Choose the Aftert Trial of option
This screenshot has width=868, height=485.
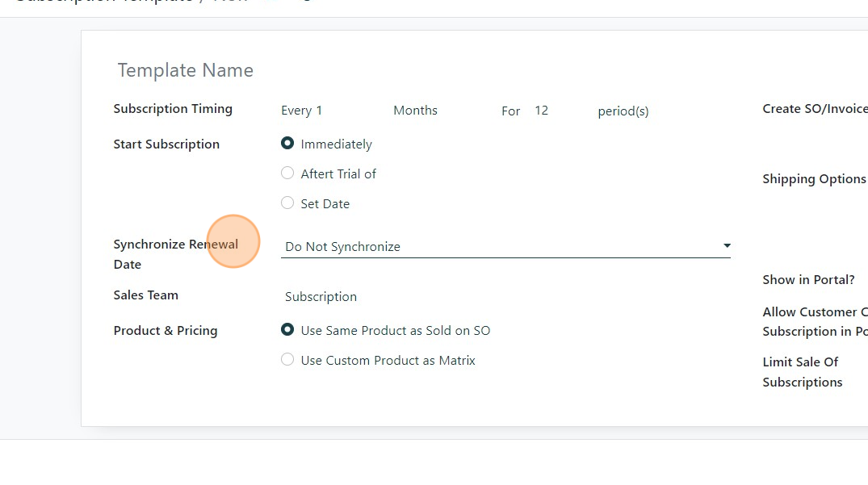(x=287, y=174)
